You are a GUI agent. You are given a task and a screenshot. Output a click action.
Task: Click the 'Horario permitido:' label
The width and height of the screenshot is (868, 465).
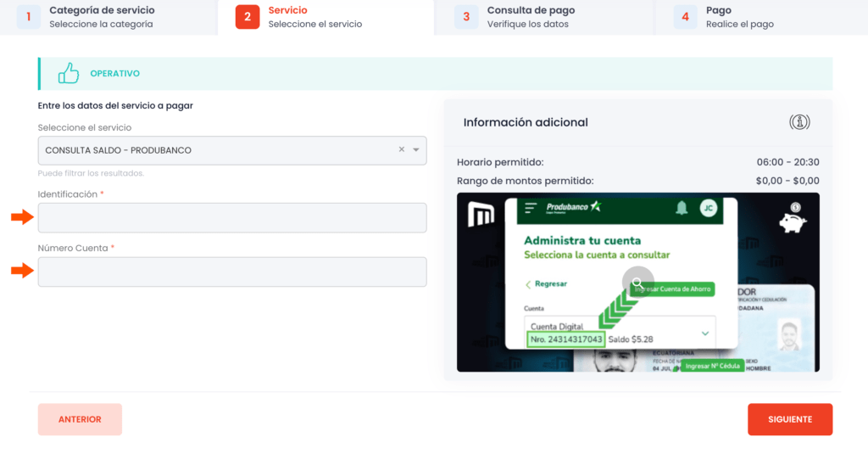[500, 162]
